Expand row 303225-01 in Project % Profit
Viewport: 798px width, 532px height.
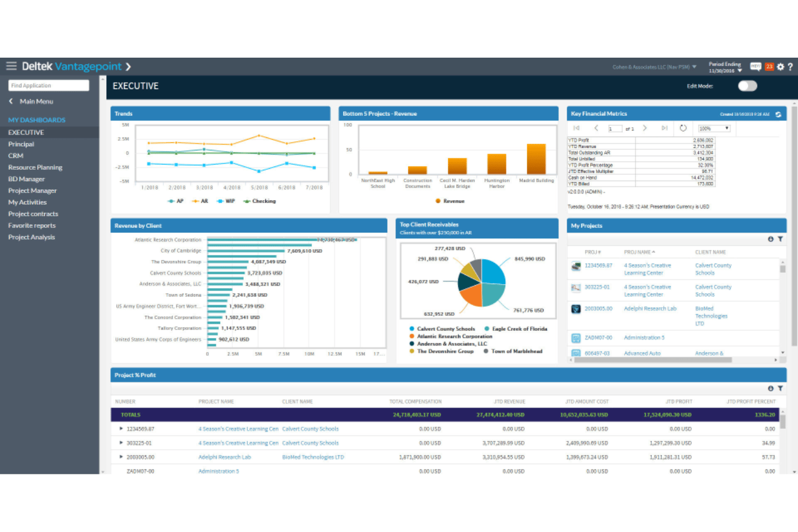(121, 443)
